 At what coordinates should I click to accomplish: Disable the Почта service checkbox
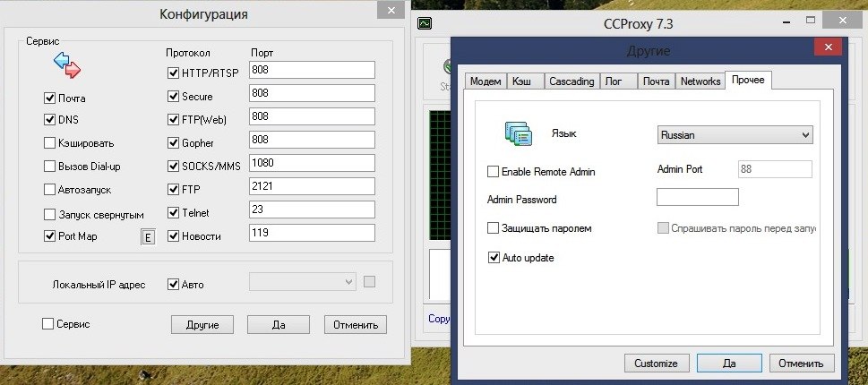[x=49, y=97]
